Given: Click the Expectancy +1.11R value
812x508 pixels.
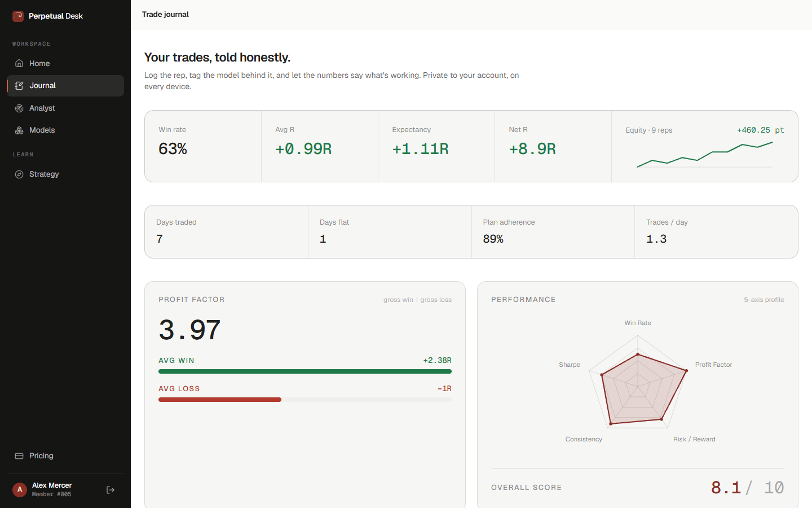Looking at the screenshot, I should 420,149.
